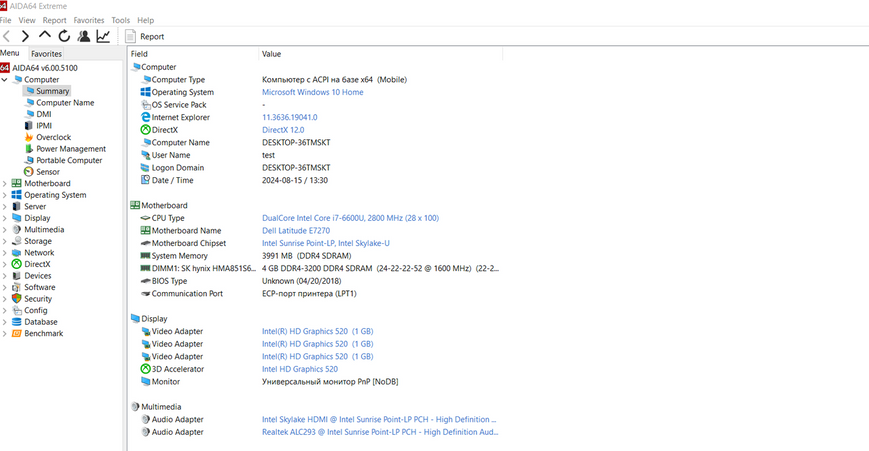Go forward with the right arrow toolbar button

pos(25,37)
